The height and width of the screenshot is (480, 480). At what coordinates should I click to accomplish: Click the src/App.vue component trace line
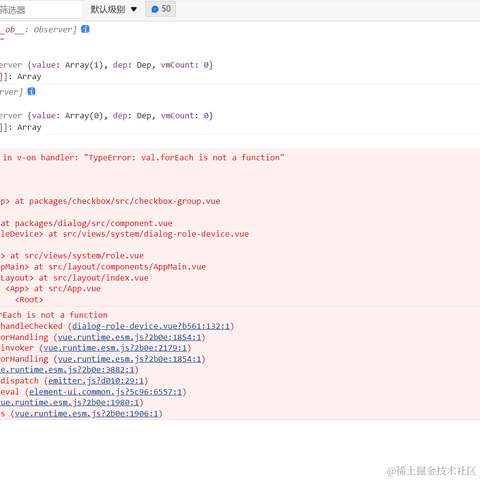[53, 289]
